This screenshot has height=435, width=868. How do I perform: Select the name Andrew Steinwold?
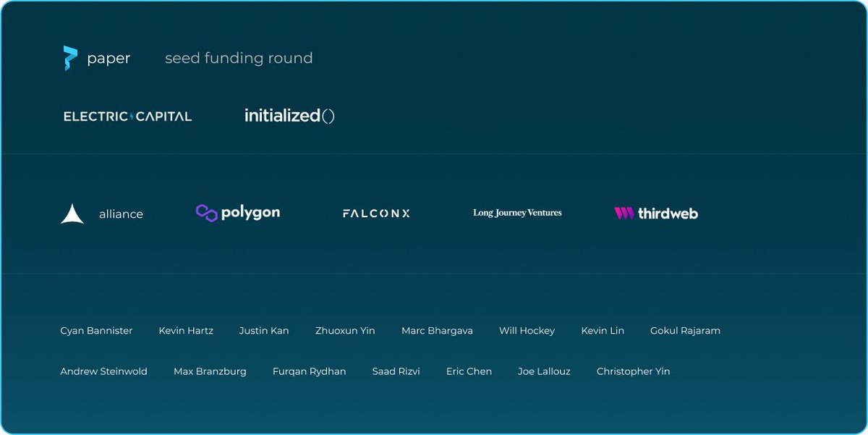[103, 371]
